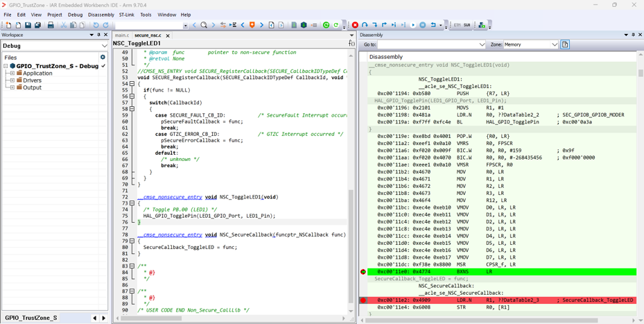Expand the Drivers folder tree node

pos(12,80)
